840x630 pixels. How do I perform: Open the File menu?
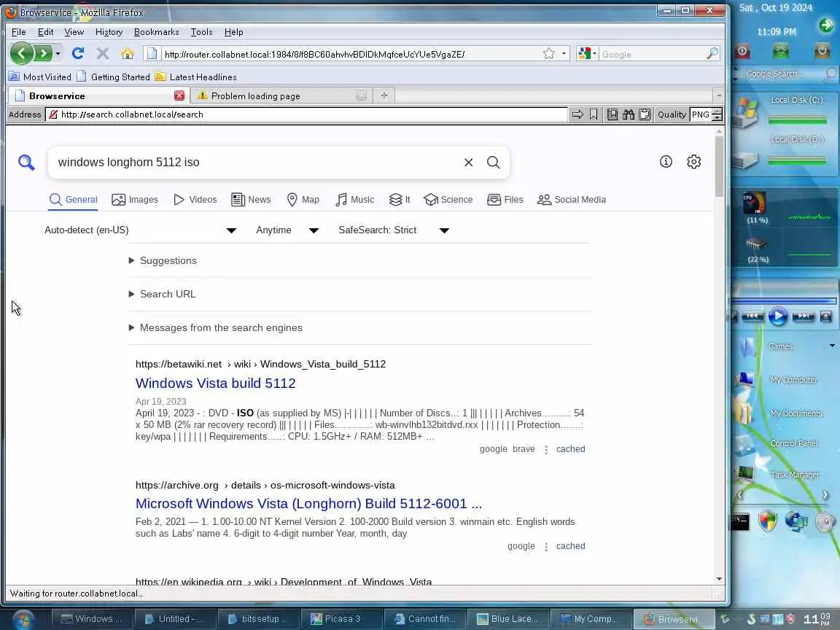coord(19,31)
